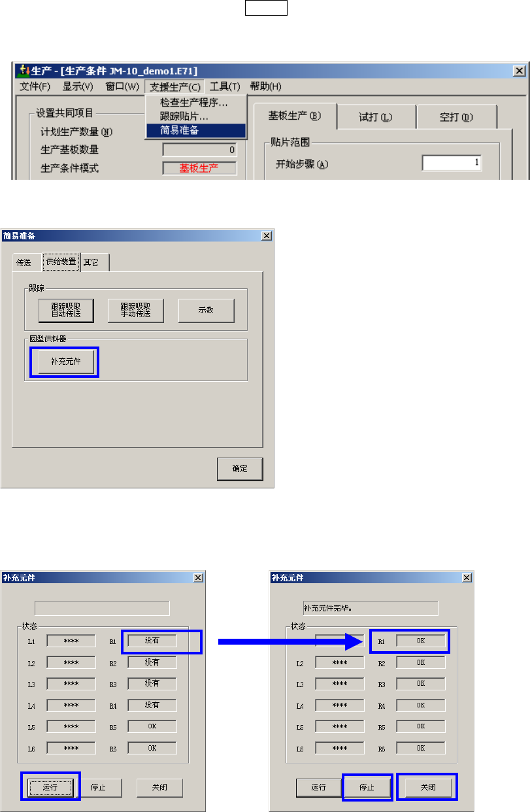Screen dimensions: 530x812
Task: Click the 补充元件 button under 圆型供料器
Action: click(65, 362)
